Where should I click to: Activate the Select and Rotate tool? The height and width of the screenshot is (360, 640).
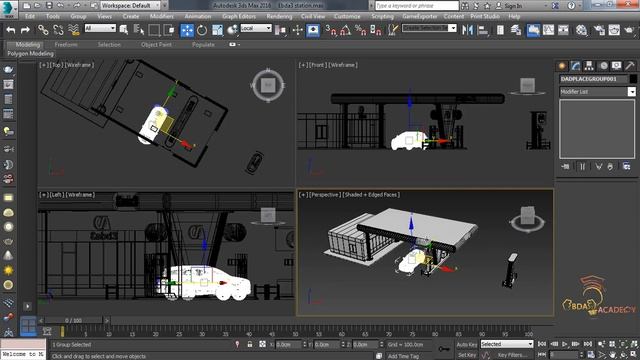202,30
